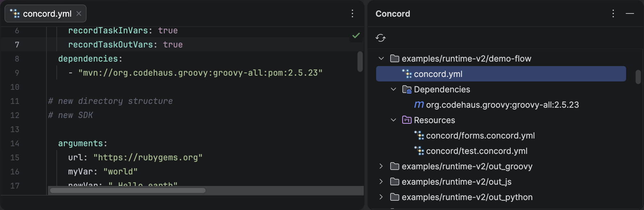Screen dimensions: 644x210
Task: Click the refresh icon in Concord panel
Action: click(x=381, y=38)
